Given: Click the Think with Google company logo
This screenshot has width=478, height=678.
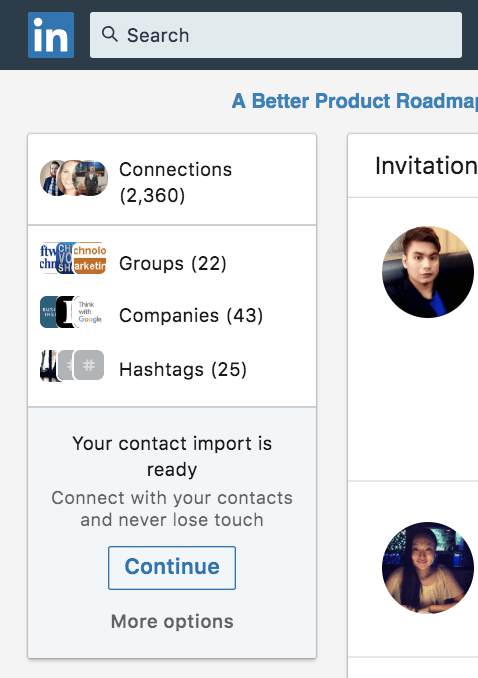Looking at the screenshot, I should tap(90, 312).
